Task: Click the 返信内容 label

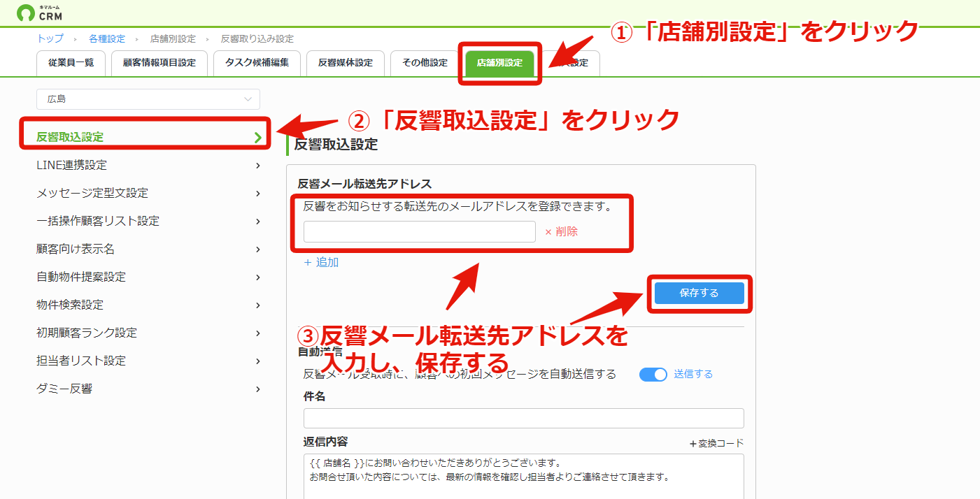Action: (326, 442)
